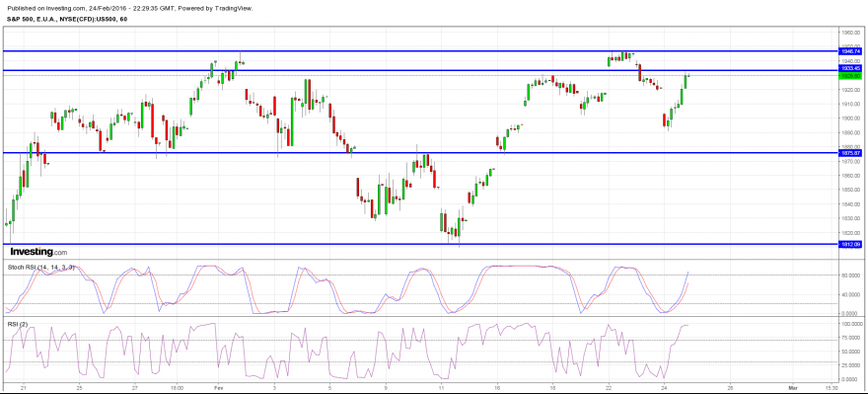
Task: Click the 80.0000 Stoch RSI axis value
Action: 851,275
